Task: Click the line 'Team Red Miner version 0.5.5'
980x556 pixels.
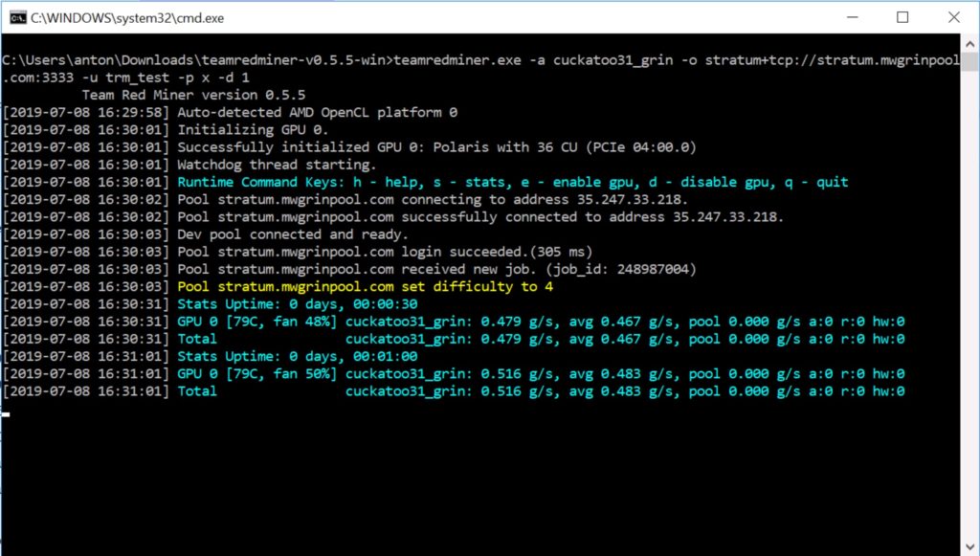Action: tap(193, 95)
